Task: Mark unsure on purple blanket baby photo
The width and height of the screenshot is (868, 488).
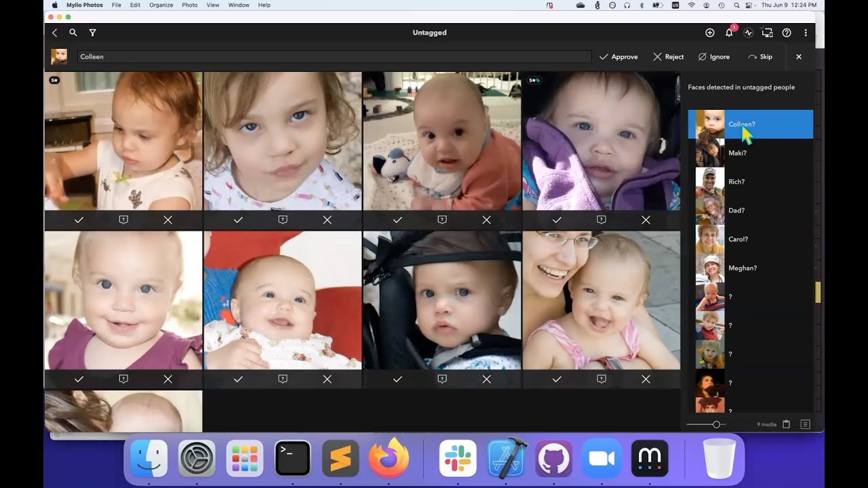Action: (601, 220)
